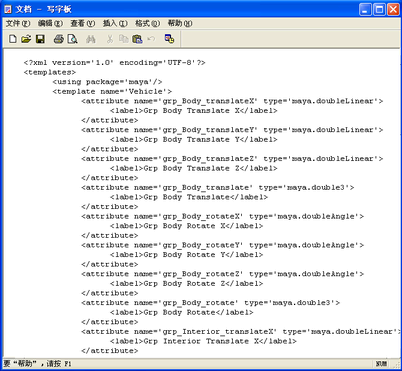The width and height of the screenshot is (402, 371).
Task: Click the Undo arrow icon
Action: click(x=151, y=39)
